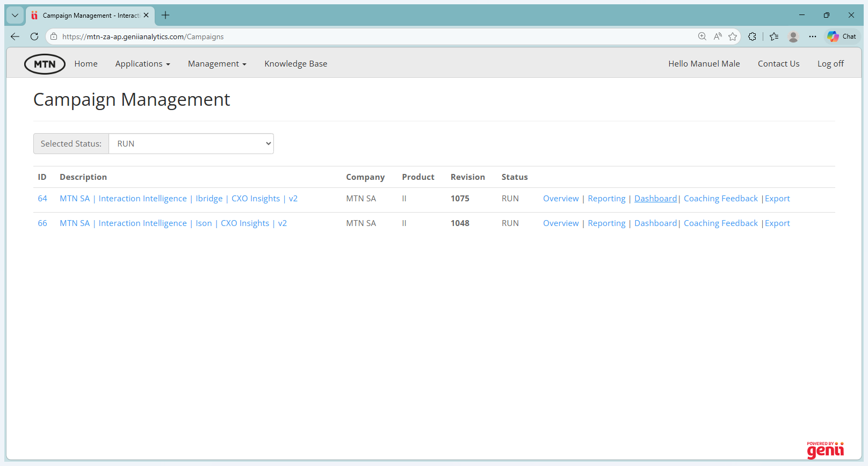The image size is (868, 466).
Task: Expand the Applications navigation dropdown
Action: (x=142, y=64)
